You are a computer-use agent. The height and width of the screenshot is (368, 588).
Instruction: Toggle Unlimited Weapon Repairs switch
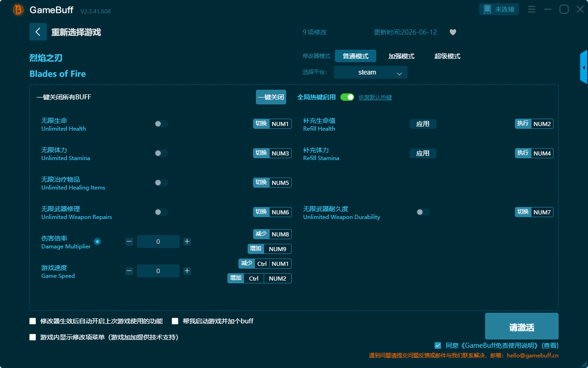[161, 212]
